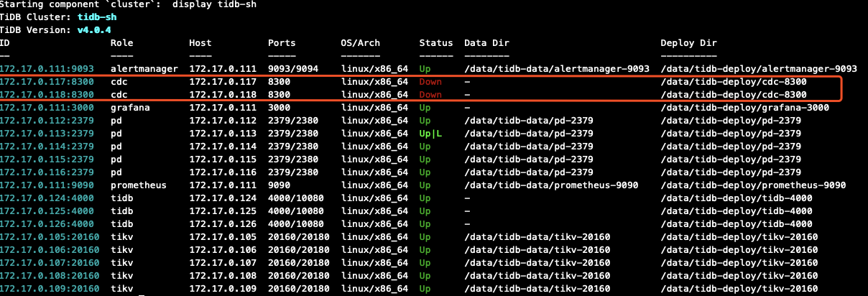Select ID 172.17.0.118:8300
This screenshot has width=868, height=296.
point(47,95)
